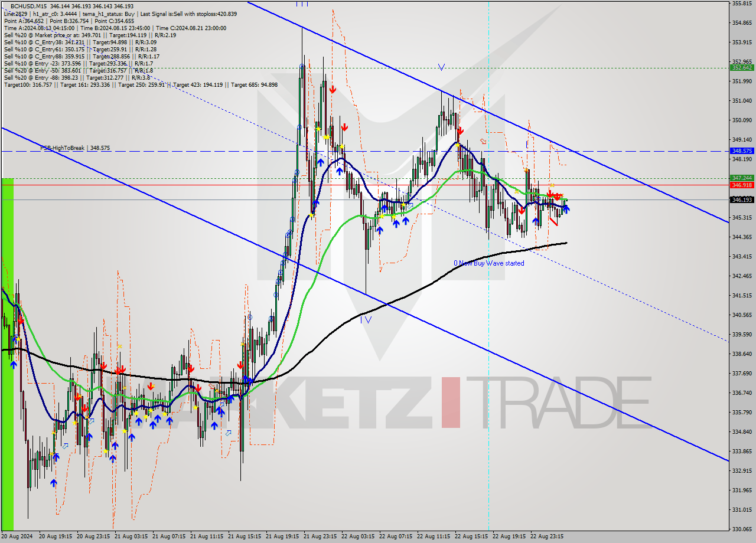Image resolution: width=756 pixels, height=543 pixels.
Task: Click the '22 Aug 15:15' time label
Action: tap(471, 537)
